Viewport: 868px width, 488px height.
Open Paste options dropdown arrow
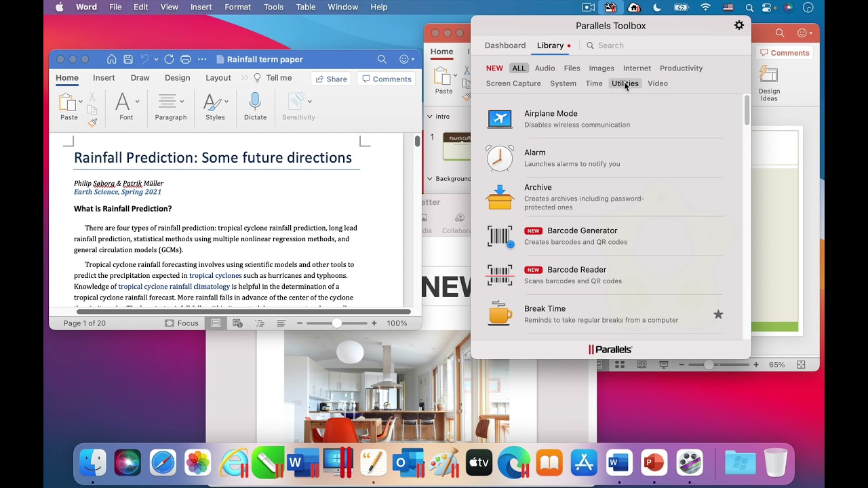click(81, 102)
